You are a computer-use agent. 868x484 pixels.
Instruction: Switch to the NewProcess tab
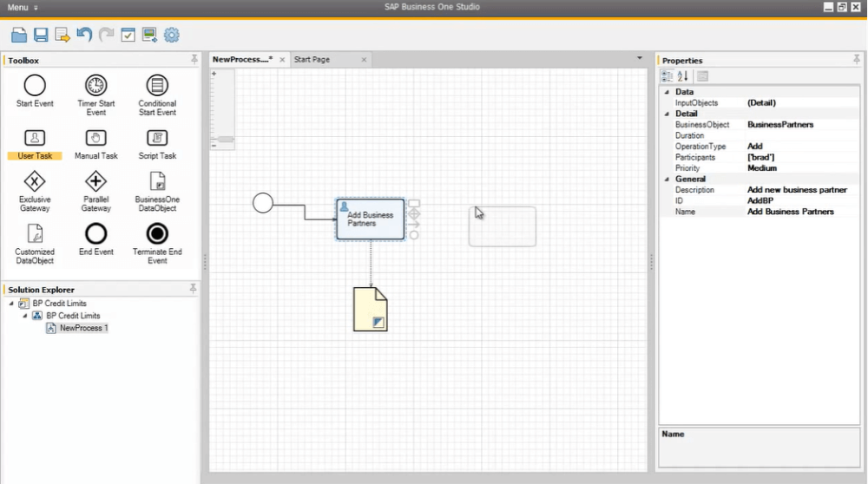coord(242,59)
